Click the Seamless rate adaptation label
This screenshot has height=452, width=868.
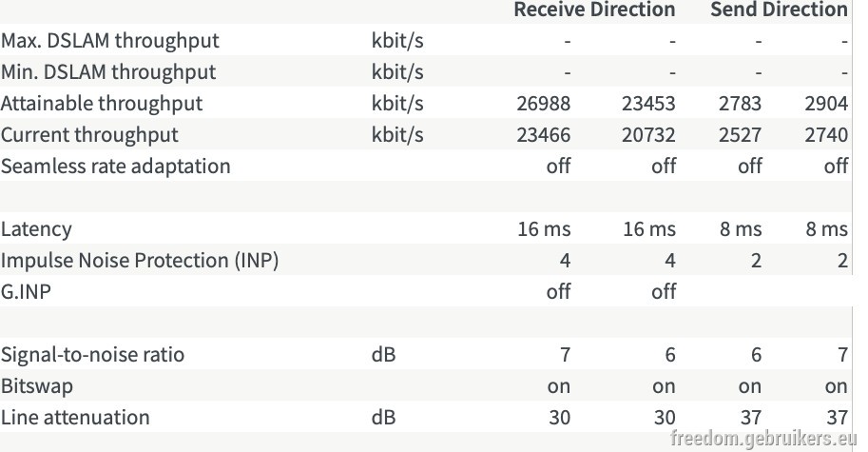point(116,167)
